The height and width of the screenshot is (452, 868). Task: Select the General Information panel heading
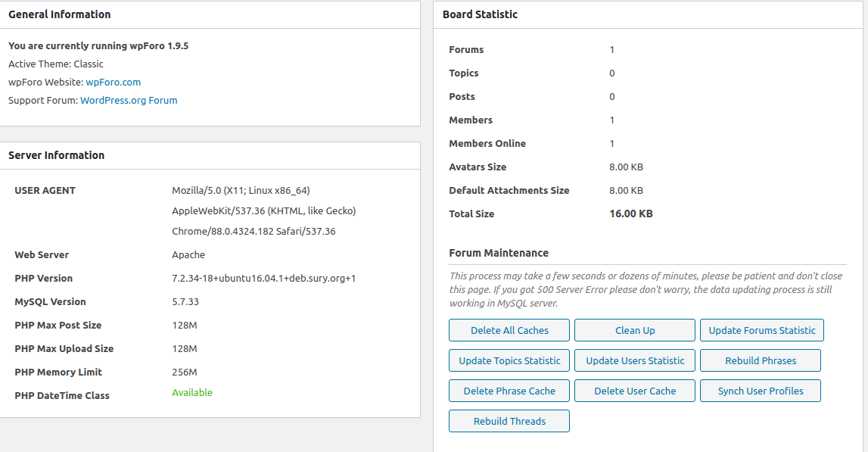click(x=59, y=14)
